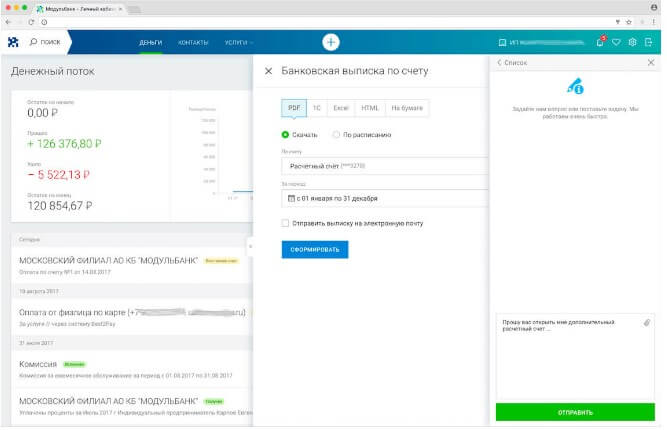Click the chat message text area

pyautogui.click(x=575, y=357)
